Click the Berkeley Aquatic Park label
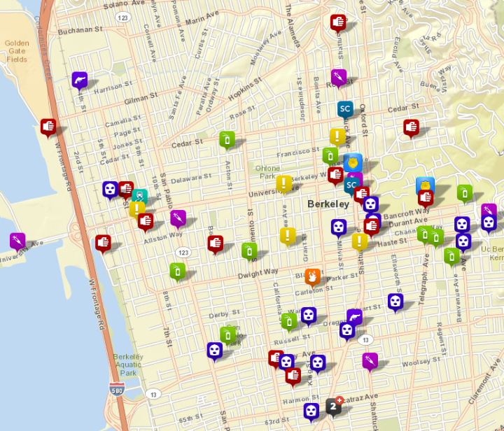This screenshot has width=504, height=431. pos(128,365)
